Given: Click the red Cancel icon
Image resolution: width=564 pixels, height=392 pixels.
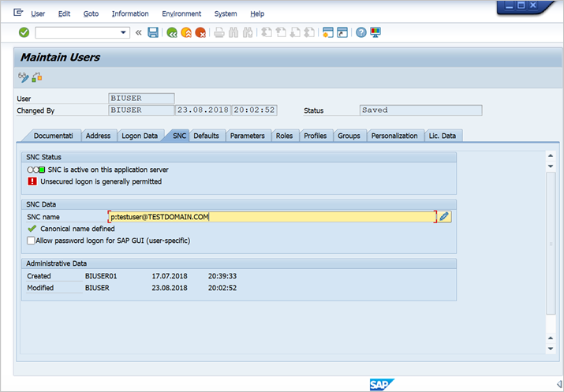Looking at the screenshot, I should (200, 32).
